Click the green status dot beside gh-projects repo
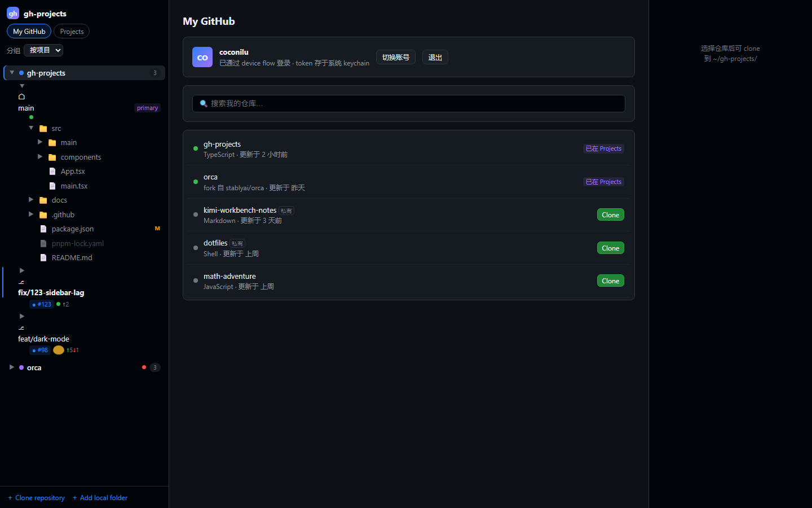The height and width of the screenshot is (508, 812). coord(196,148)
